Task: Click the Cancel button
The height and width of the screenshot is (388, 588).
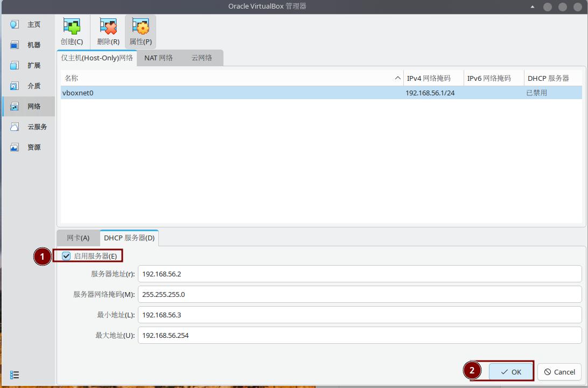Action: pyautogui.click(x=559, y=372)
